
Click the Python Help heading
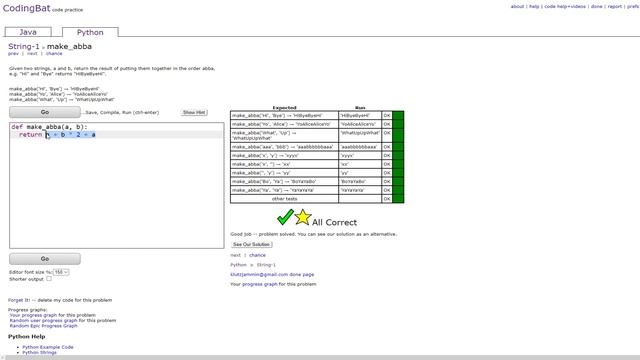coord(27,337)
